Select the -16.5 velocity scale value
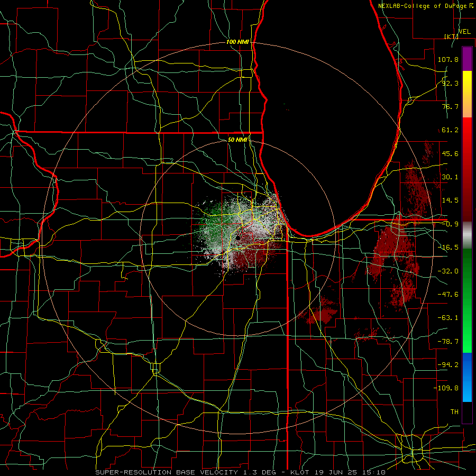 coord(448,248)
